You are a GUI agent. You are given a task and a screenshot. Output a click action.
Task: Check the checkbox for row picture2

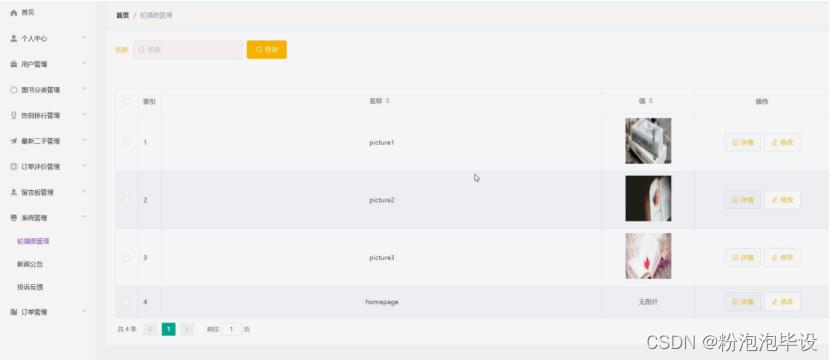click(126, 200)
